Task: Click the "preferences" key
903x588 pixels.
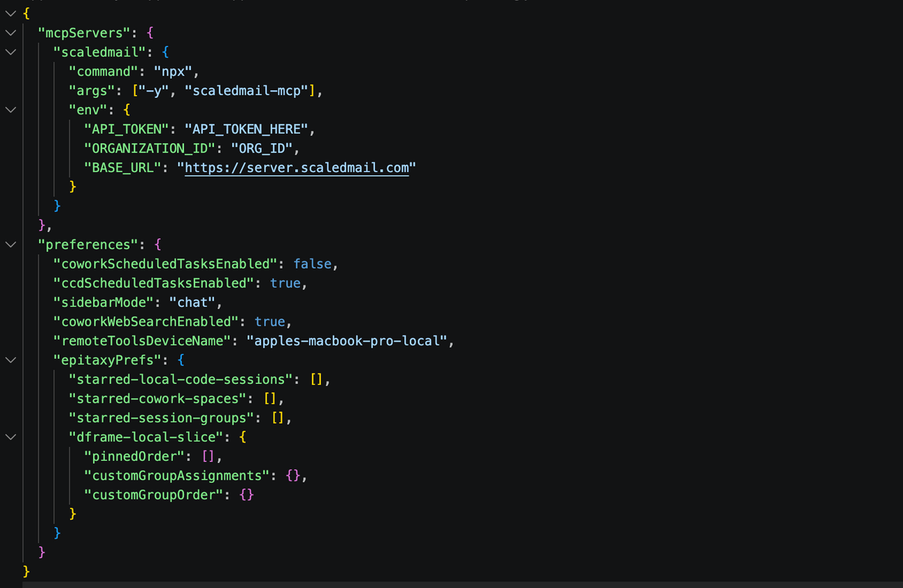Action: 88,244
